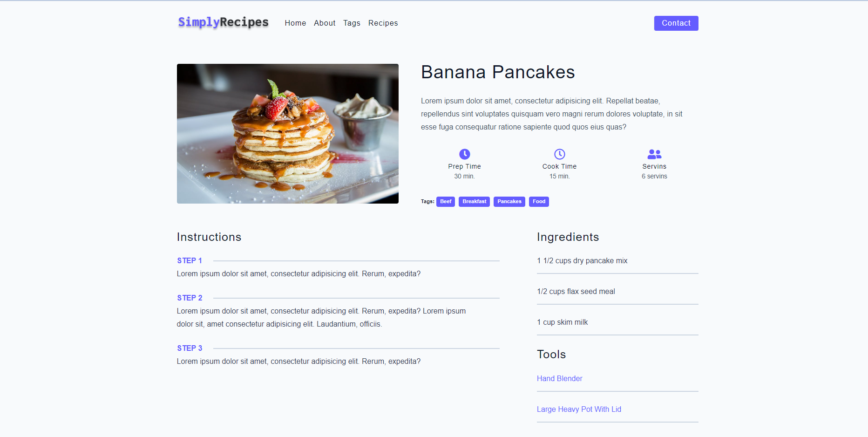Select the Breakfast tag badge
The width and height of the screenshot is (868, 437).
pyautogui.click(x=474, y=201)
